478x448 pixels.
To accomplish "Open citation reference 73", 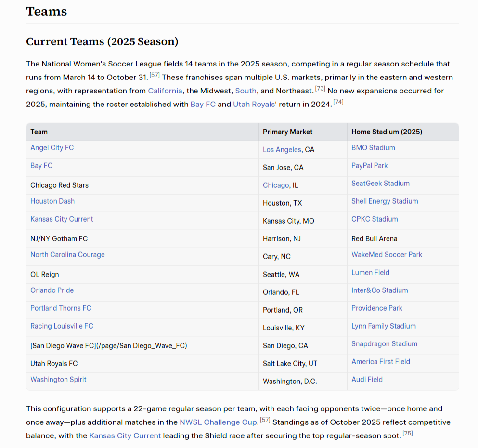I will click(x=320, y=89).
